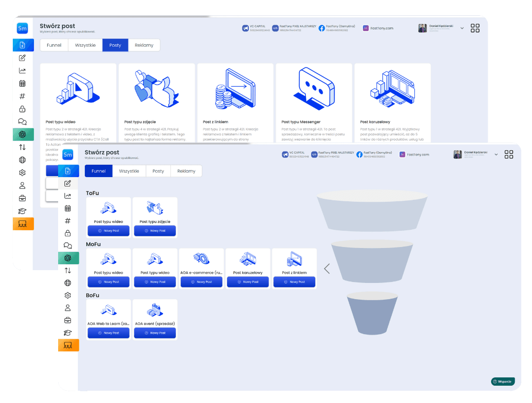
Task: Click the briefcase icon in the front window sidebar
Action: tap(68, 320)
